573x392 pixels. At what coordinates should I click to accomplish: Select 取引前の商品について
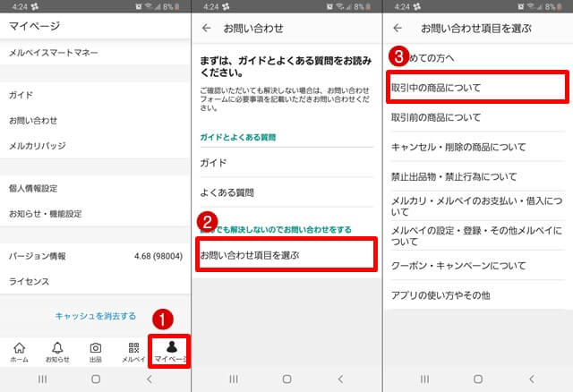477,117
